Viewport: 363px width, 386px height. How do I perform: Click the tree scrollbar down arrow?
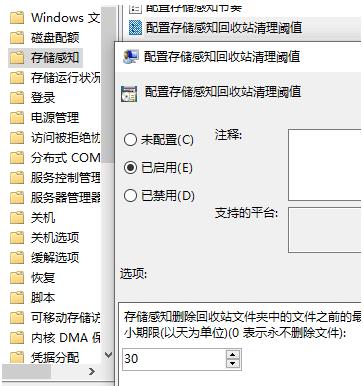click(x=109, y=355)
